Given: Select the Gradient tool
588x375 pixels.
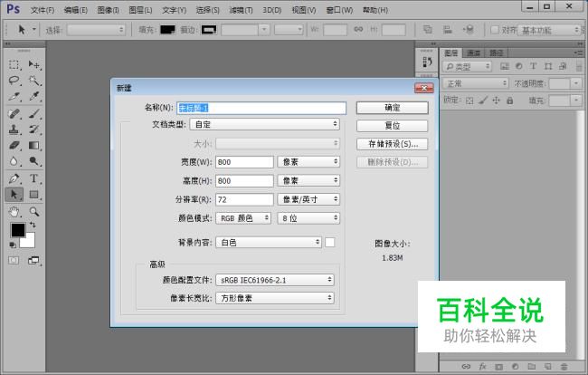Looking at the screenshot, I should (x=34, y=145).
